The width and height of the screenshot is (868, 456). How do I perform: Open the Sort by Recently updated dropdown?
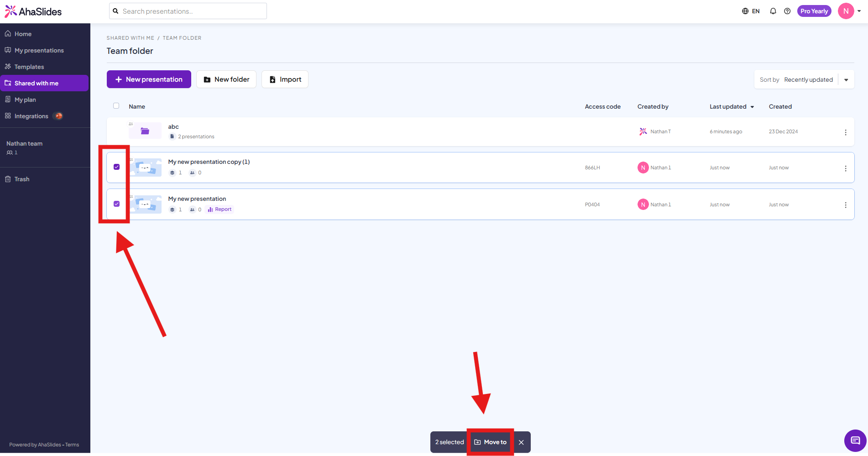[x=804, y=79]
